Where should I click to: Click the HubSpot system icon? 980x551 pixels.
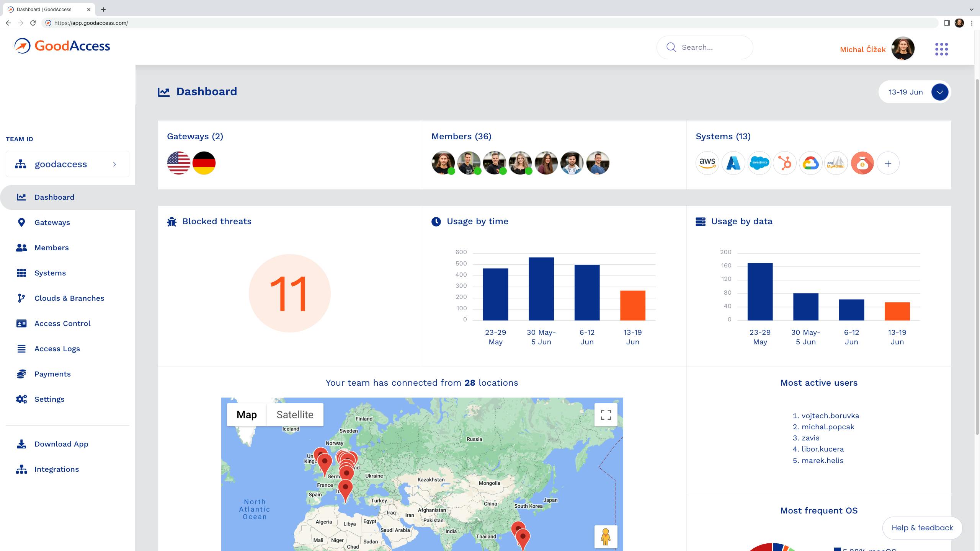pos(785,163)
